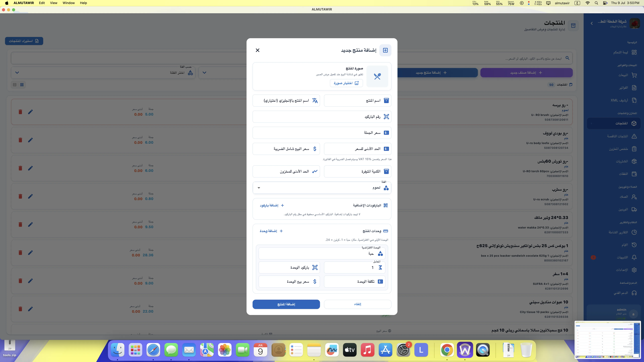
Task: Open المنتجات الناقصة in sidebar
Action: [614, 136]
